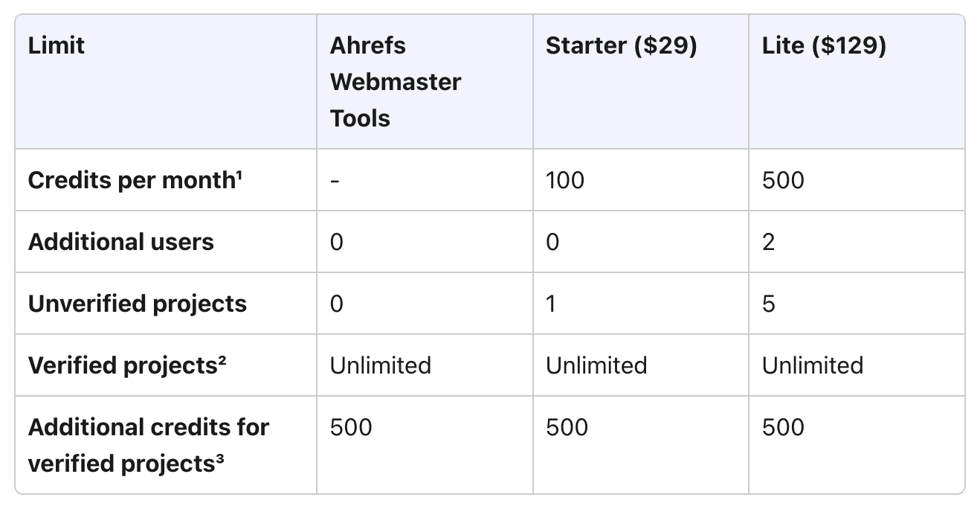This screenshot has height=506, width=980.
Task: Select Webmaster Tools' additional users value 0
Action: [337, 243]
